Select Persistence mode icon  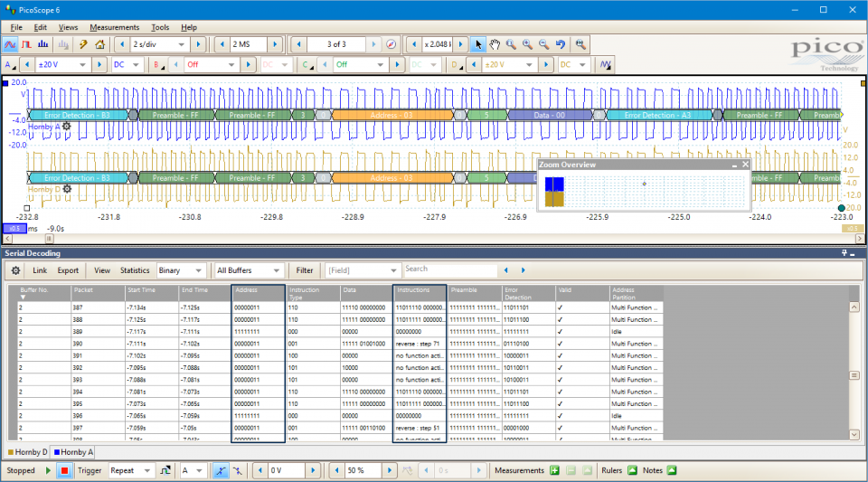coord(26,44)
